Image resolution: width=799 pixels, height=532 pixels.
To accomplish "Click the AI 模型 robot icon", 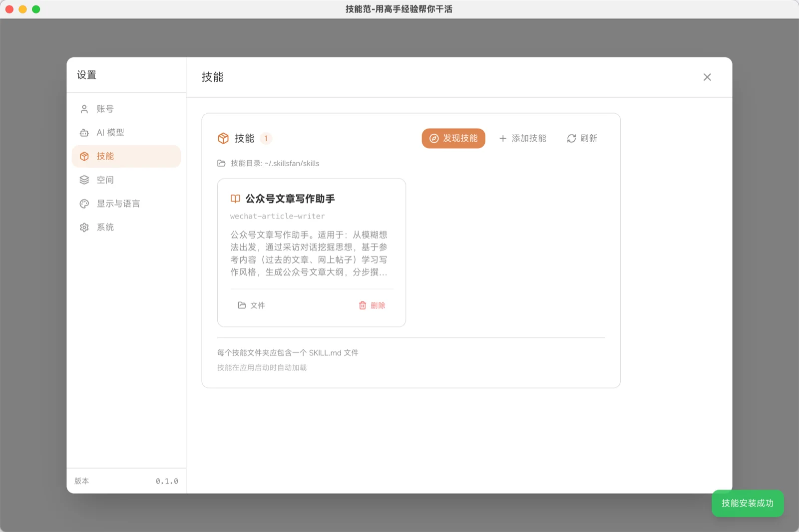I will click(84, 133).
